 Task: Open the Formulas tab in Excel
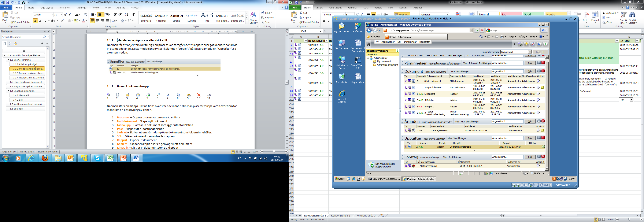point(352,8)
